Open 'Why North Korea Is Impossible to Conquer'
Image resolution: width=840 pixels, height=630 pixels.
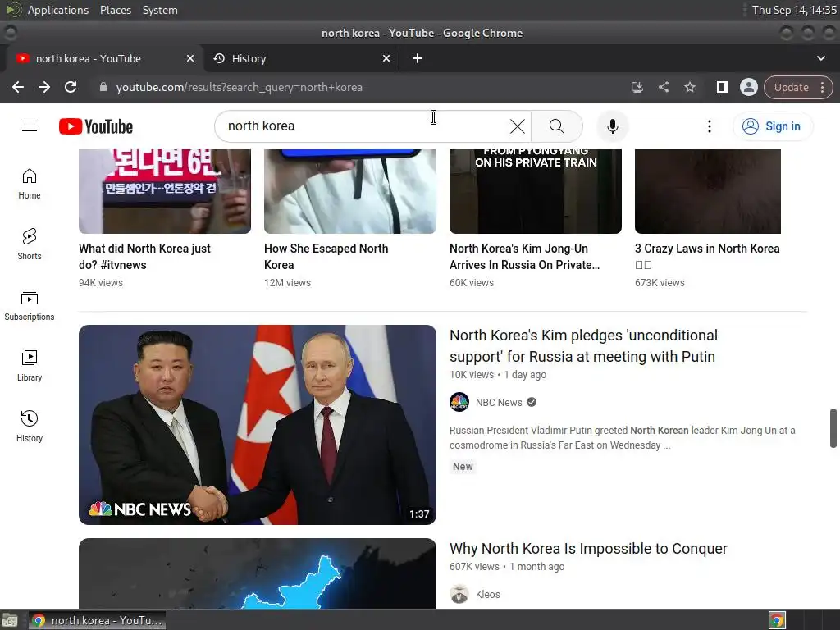pos(588,549)
